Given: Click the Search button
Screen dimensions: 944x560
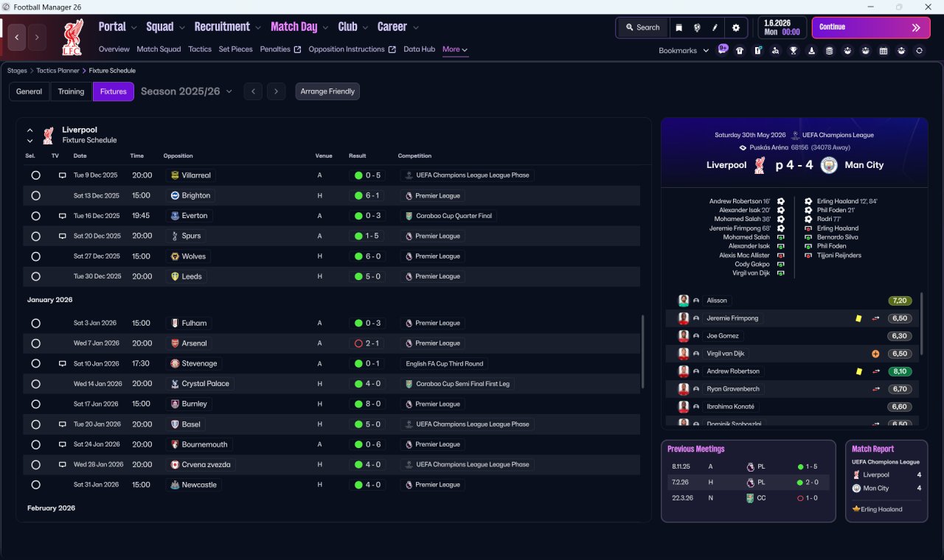Looking at the screenshot, I should [x=642, y=27].
